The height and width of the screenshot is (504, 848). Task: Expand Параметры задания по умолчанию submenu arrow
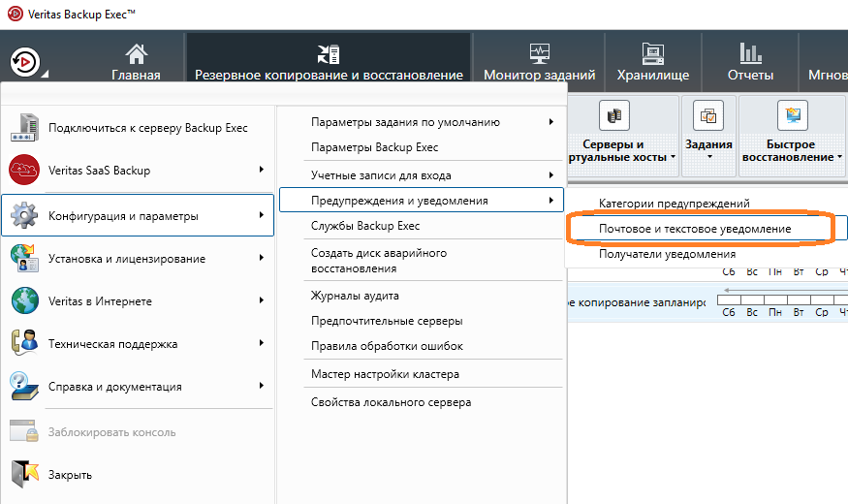coord(551,122)
